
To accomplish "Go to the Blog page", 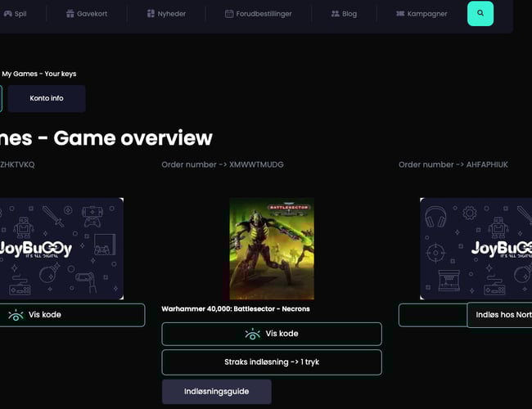I will [x=349, y=14].
